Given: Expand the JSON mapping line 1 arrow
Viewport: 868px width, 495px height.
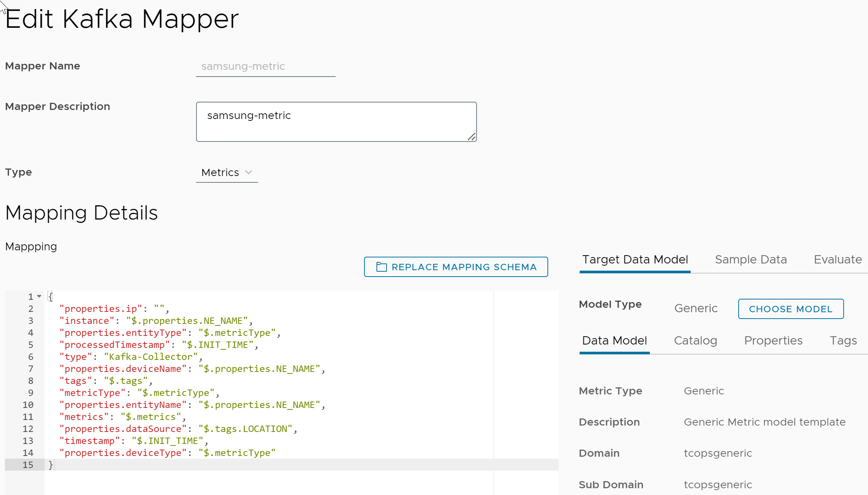Looking at the screenshot, I should click(39, 296).
